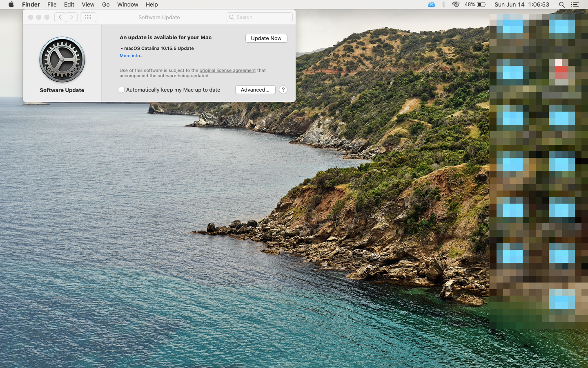Open the Apple menu
The image size is (588, 368).
(11, 4)
